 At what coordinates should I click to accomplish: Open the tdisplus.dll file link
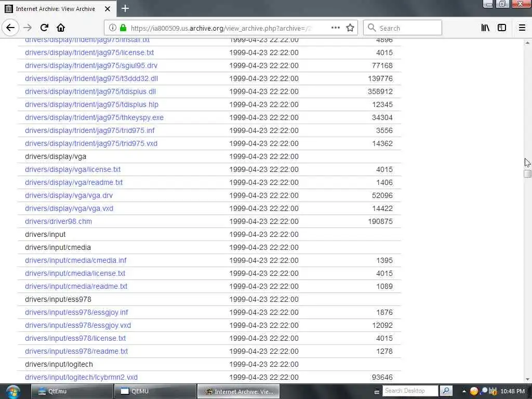click(x=90, y=91)
